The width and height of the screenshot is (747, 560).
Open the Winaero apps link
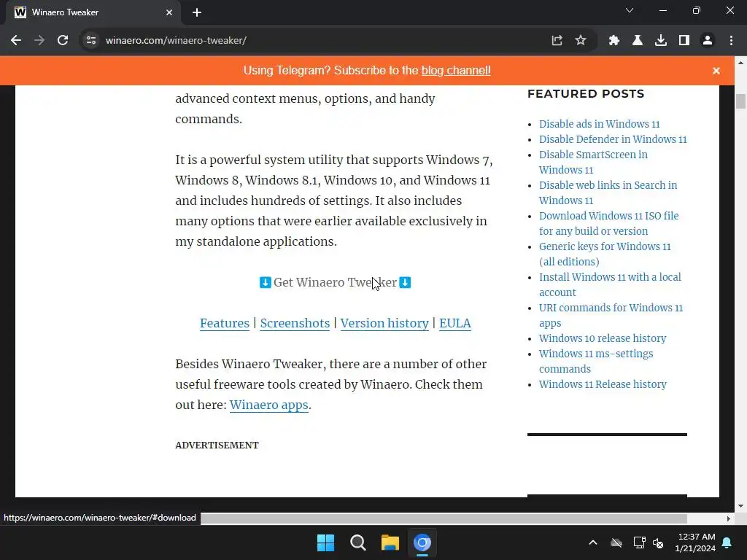pos(268,405)
